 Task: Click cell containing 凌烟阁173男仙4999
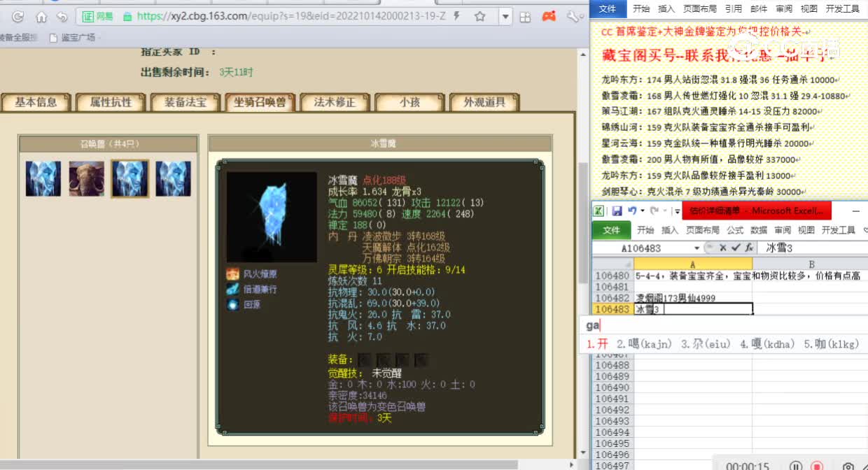pos(693,298)
